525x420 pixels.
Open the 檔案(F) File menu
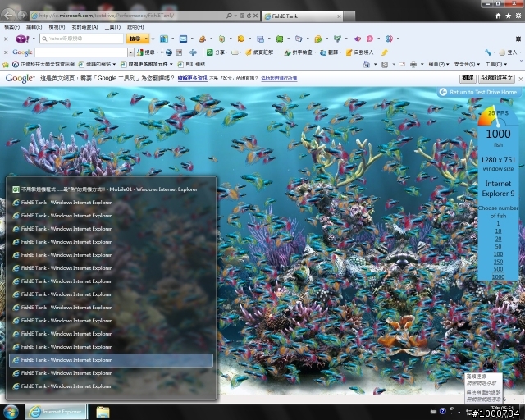tap(12, 27)
